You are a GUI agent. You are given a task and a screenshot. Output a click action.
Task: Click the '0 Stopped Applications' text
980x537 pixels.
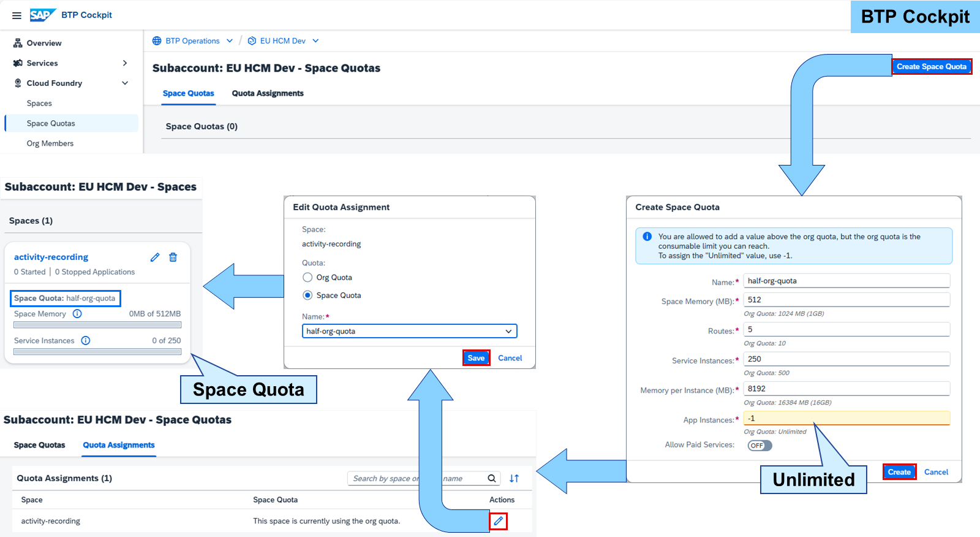tap(95, 272)
